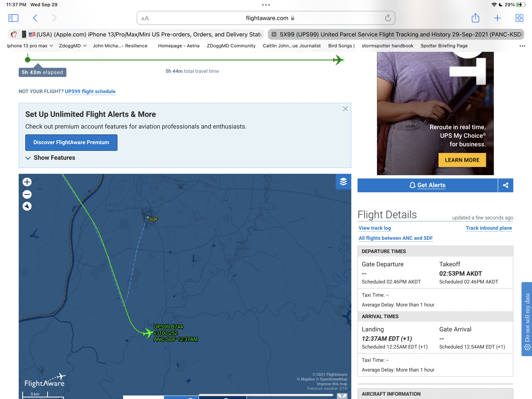Open the Track inbound plane link
The image size is (532, 399).
click(489, 228)
